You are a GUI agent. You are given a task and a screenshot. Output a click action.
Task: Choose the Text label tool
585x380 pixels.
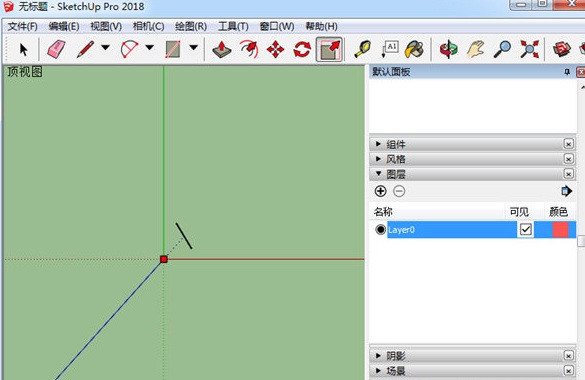390,49
